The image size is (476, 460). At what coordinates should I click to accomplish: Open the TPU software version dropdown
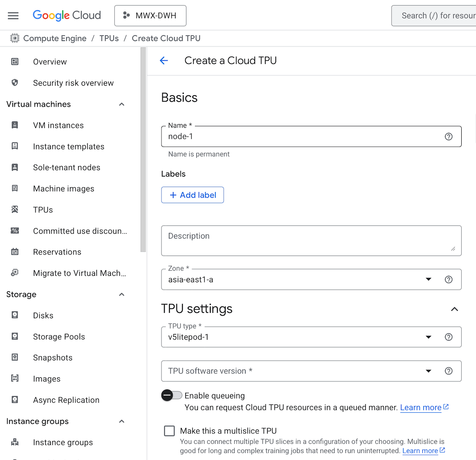[x=428, y=371]
